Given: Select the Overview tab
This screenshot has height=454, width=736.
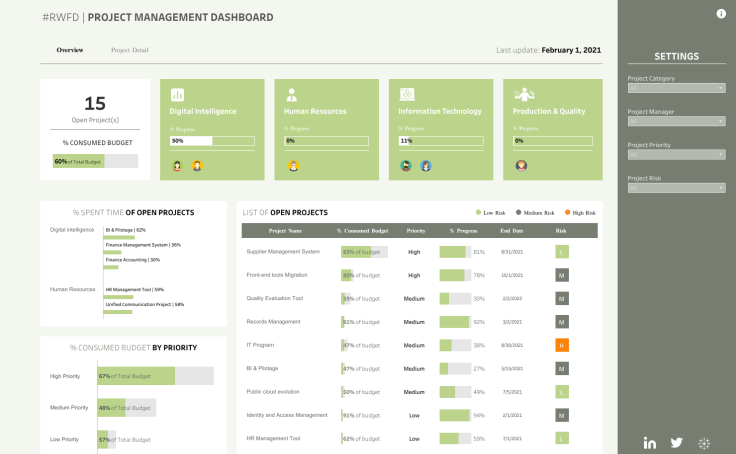Looking at the screenshot, I should click(70, 50).
